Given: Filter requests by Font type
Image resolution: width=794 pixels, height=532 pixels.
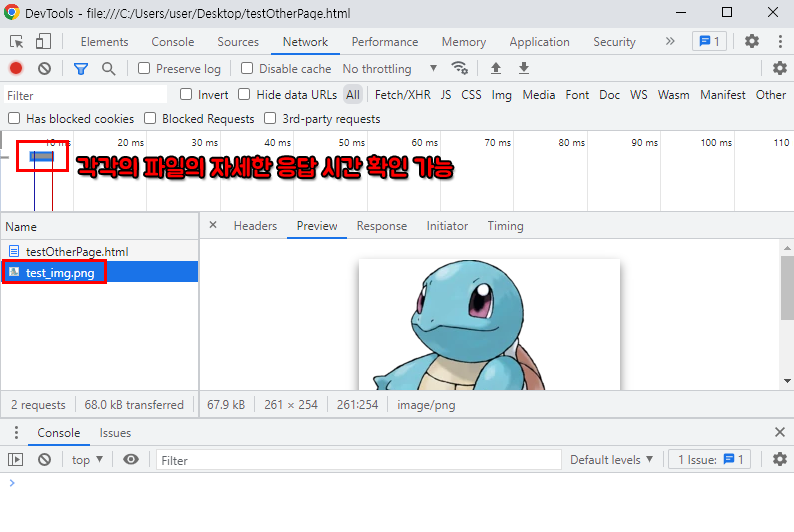Looking at the screenshot, I should (577, 95).
